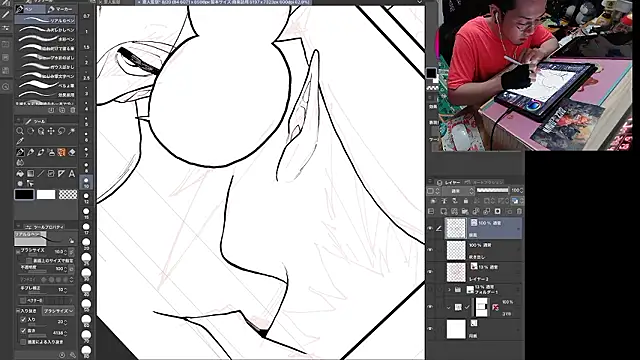This screenshot has height=360, width=640.
Task: Select the transparent color swatch
Action: pos(68,195)
